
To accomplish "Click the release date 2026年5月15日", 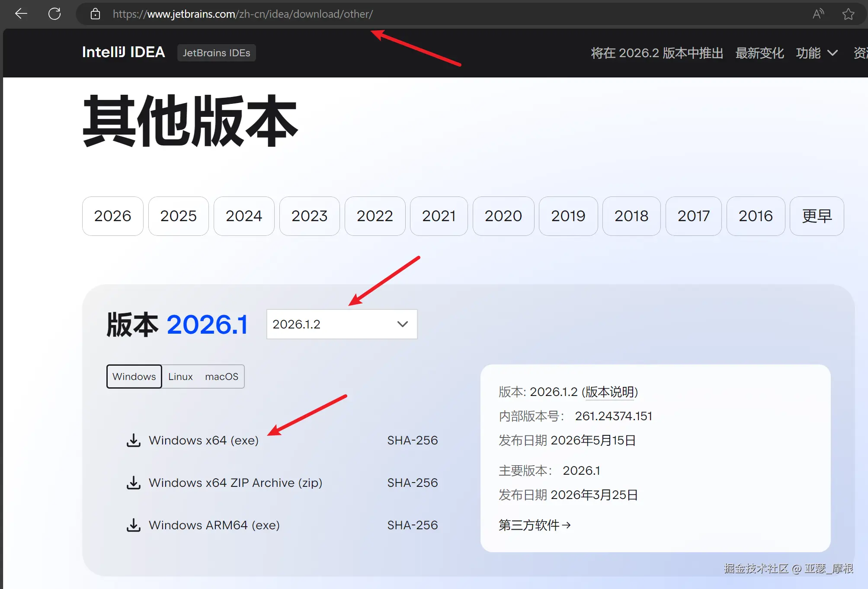I will pyautogui.click(x=593, y=440).
